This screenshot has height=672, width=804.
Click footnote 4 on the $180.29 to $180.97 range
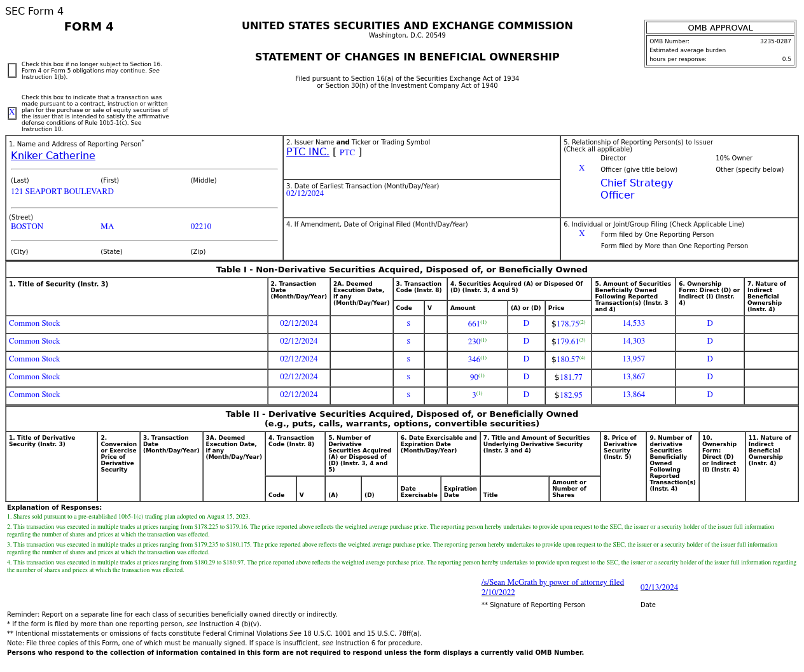(x=401, y=566)
